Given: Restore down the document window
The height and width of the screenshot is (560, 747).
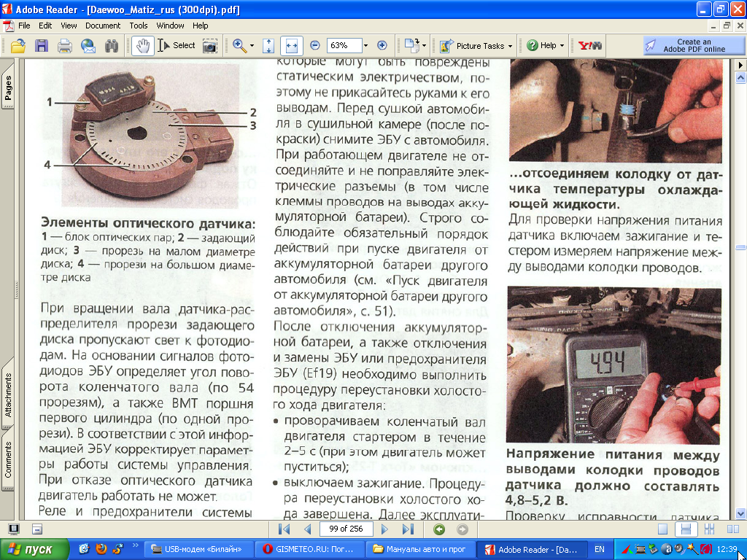Looking at the screenshot, I should pyautogui.click(x=727, y=26).
